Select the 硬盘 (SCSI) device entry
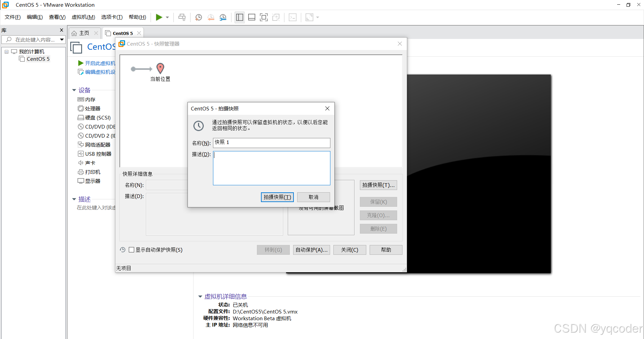 click(x=94, y=118)
